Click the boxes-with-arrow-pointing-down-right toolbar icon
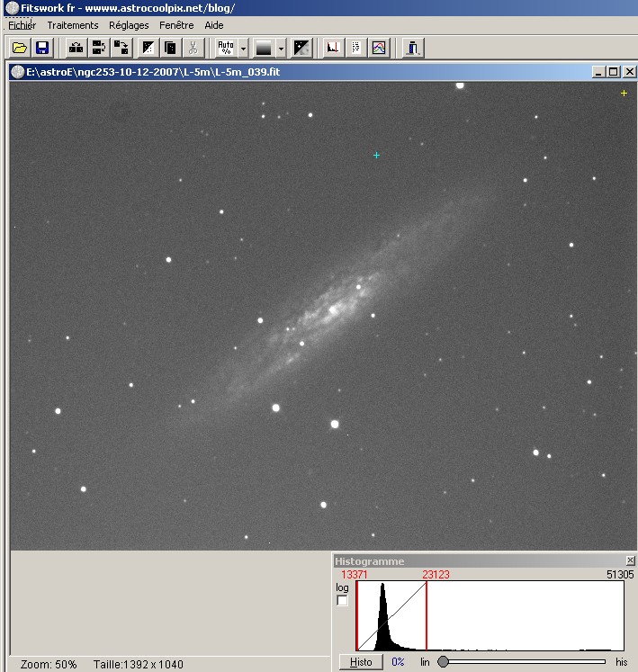This screenshot has height=672, width=638. (x=121, y=48)
